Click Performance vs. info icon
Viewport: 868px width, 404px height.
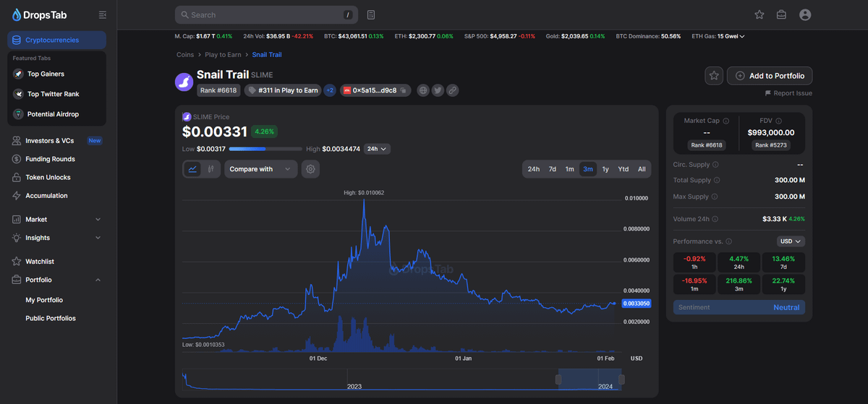coord(728,241)
